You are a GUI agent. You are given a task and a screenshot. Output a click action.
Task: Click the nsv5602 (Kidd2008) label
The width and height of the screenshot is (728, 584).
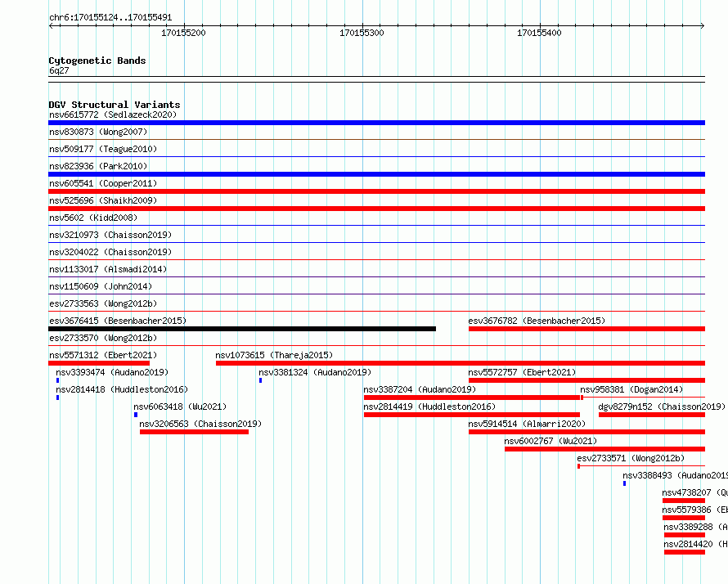tap(93, 218)
